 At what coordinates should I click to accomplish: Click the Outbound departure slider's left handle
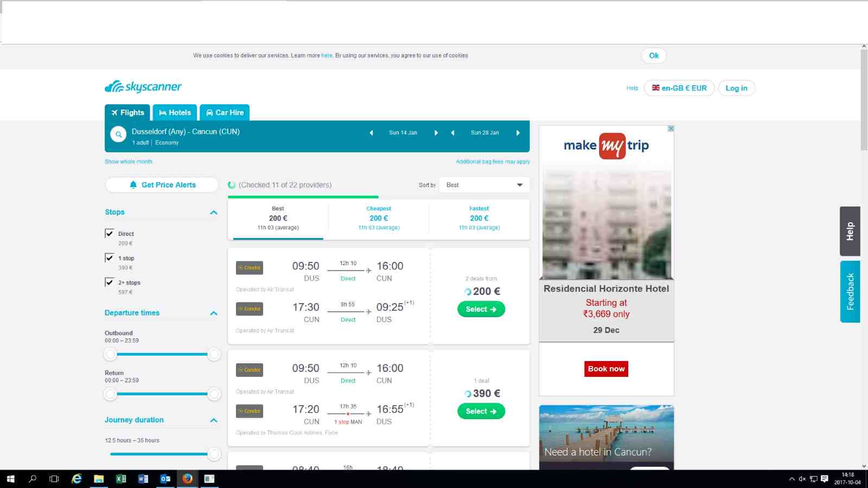pos(110,355)
